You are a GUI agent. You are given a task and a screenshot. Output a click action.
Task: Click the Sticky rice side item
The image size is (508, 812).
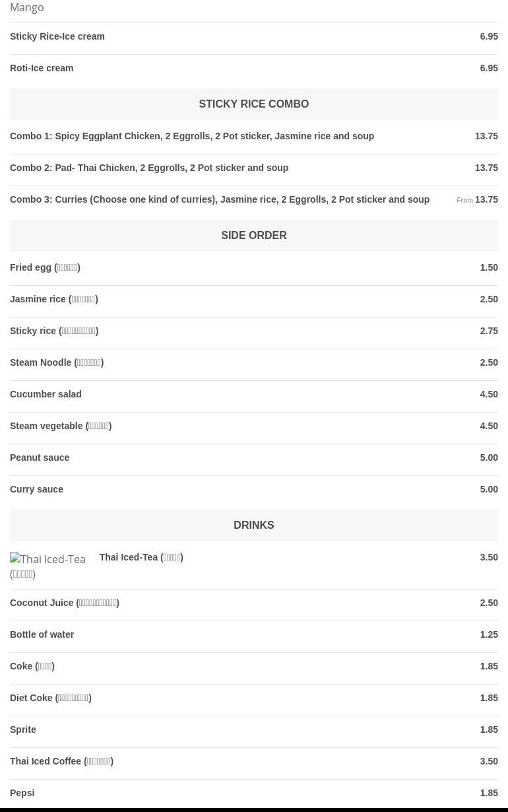pos(54,331)
